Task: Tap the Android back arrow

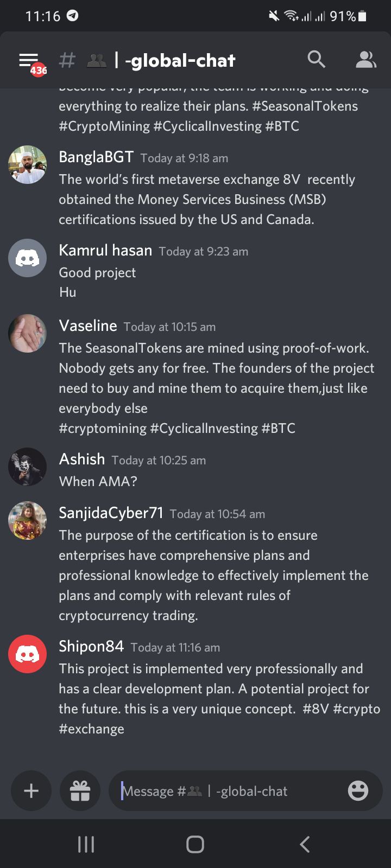Action: pyautogui.click(x=305, y=844)
